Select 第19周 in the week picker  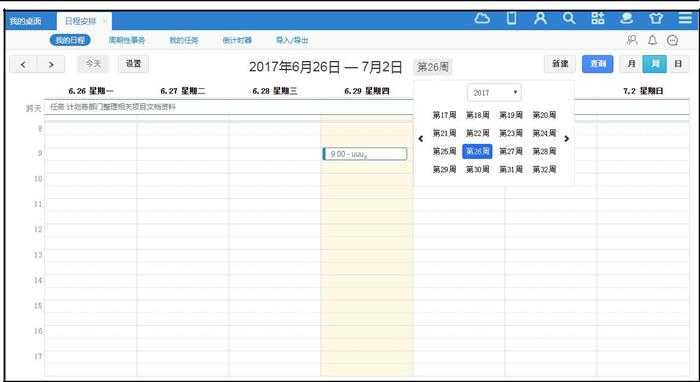tap(510, 115)
